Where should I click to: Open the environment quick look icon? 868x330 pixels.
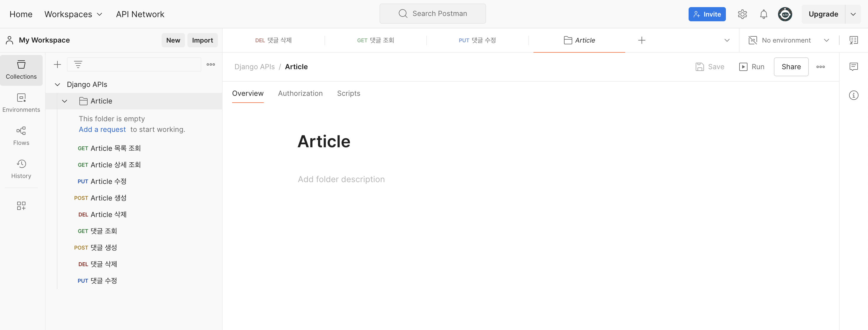[x=853, y=41]
